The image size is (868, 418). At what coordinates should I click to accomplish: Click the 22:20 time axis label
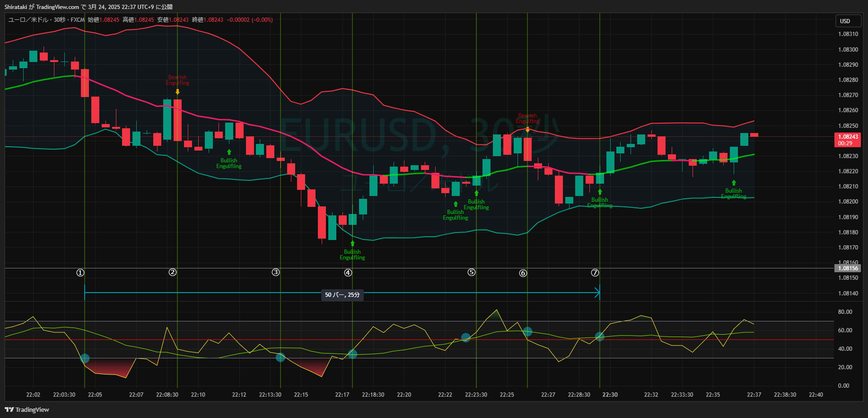[x=404, y=395]
